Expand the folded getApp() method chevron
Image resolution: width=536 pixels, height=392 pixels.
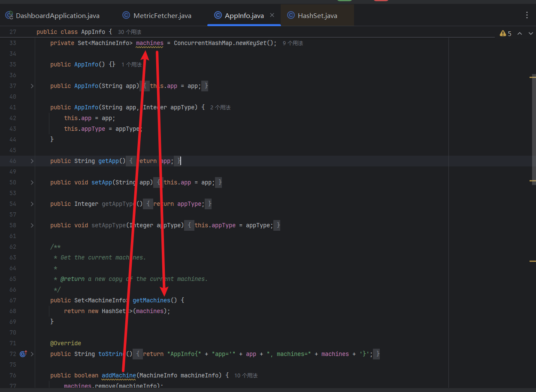[x=32, y=161]
